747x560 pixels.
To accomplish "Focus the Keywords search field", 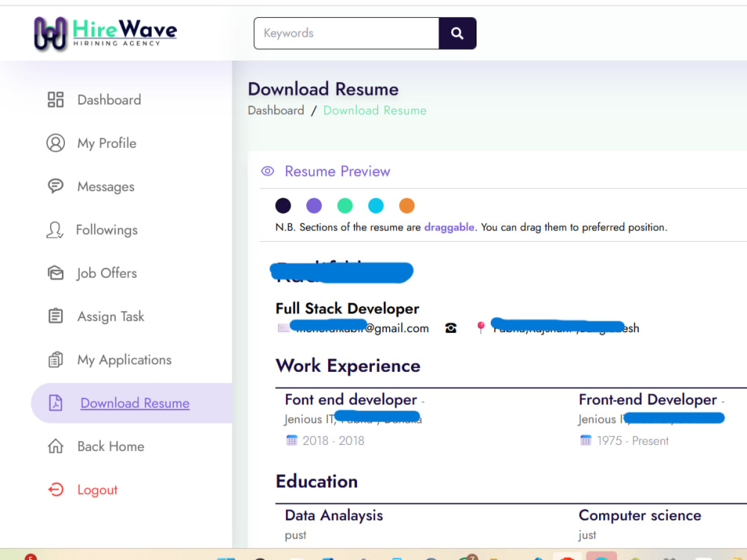I will (x=347, y=34).
